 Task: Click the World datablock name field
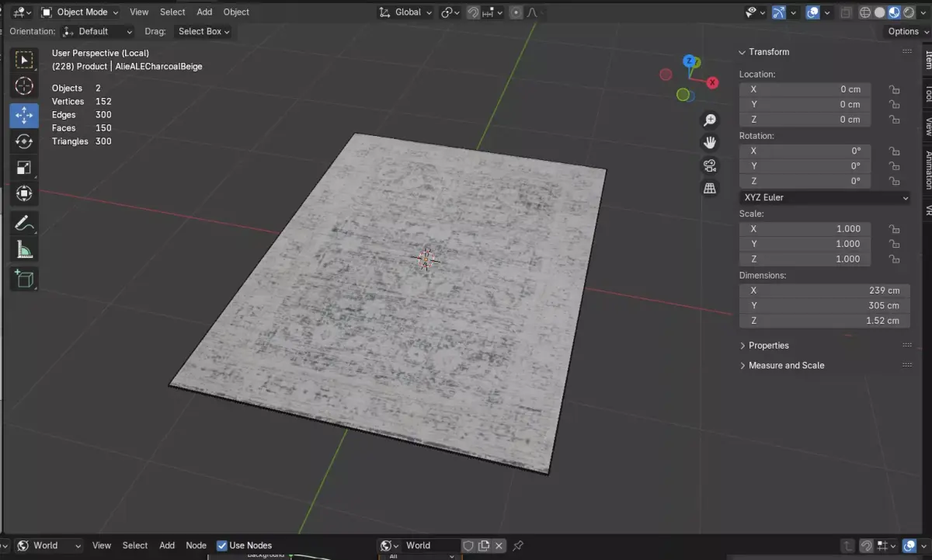(431, 545)
